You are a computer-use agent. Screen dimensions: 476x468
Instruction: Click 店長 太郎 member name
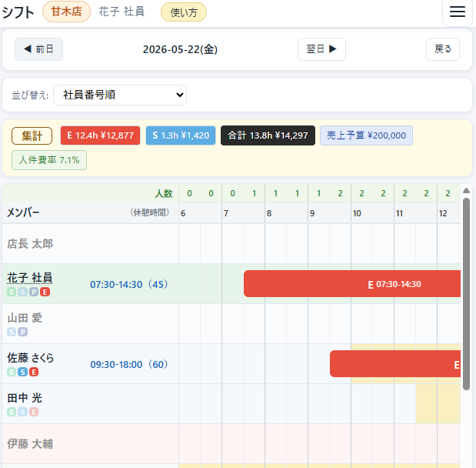point(30,244)
